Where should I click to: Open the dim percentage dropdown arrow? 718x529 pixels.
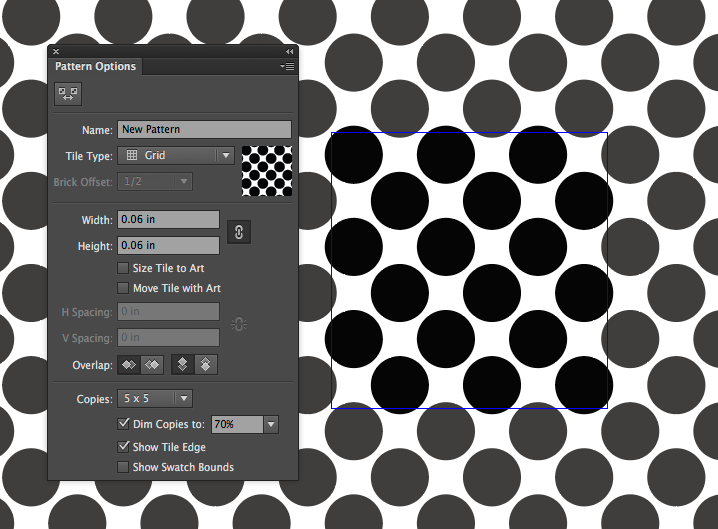271,425
